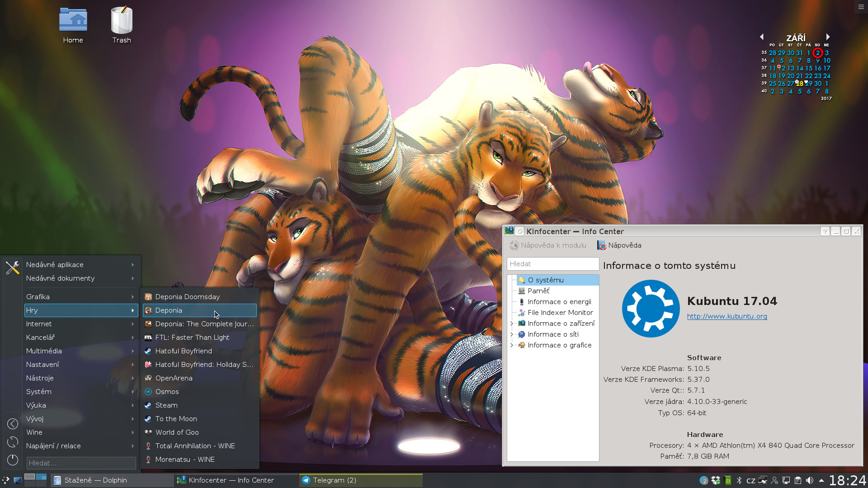
Task: Launch Osmos game entry
Action: [200, 392]
